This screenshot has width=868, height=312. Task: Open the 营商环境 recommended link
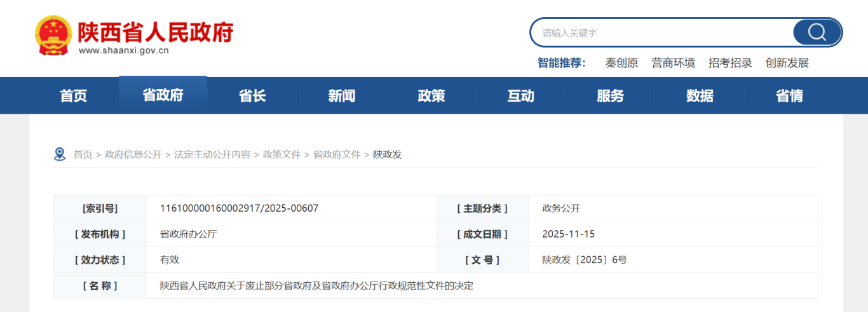point(674,63)
